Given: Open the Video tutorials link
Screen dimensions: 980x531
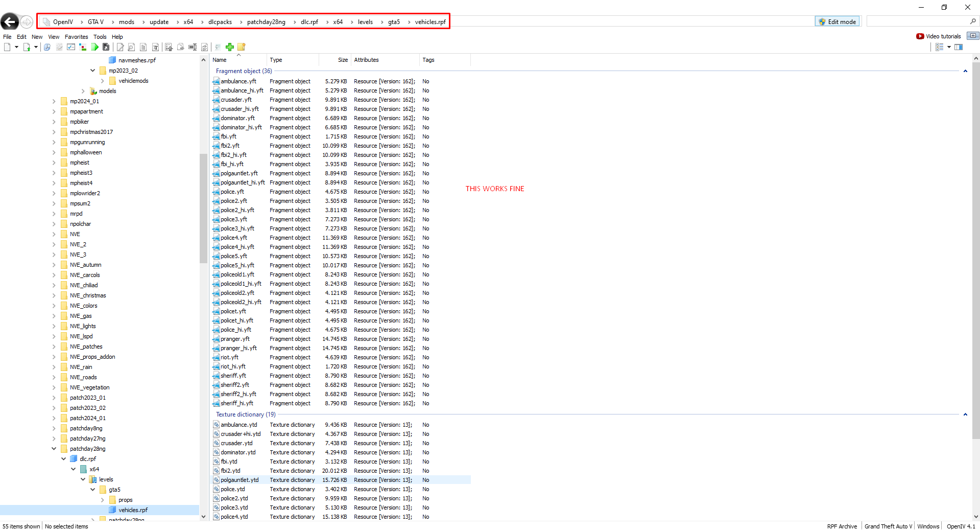Looking at the screenshot, I should (x=939, y=36).
